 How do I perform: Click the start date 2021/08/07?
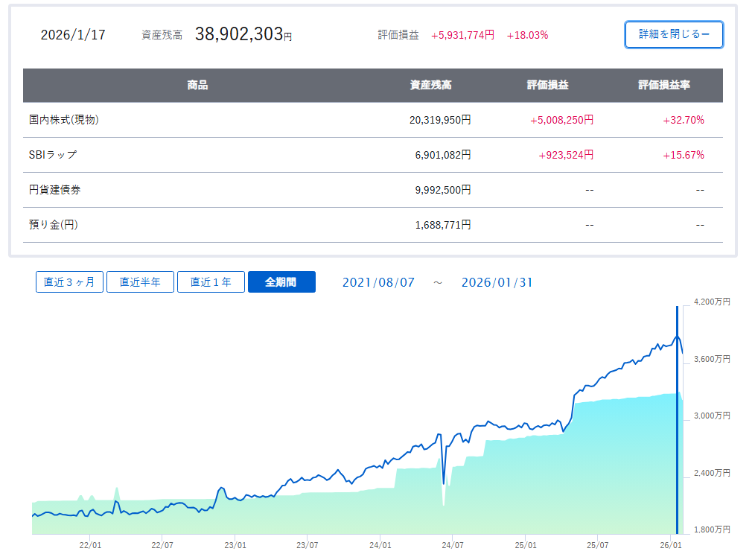tap(378, 282)
